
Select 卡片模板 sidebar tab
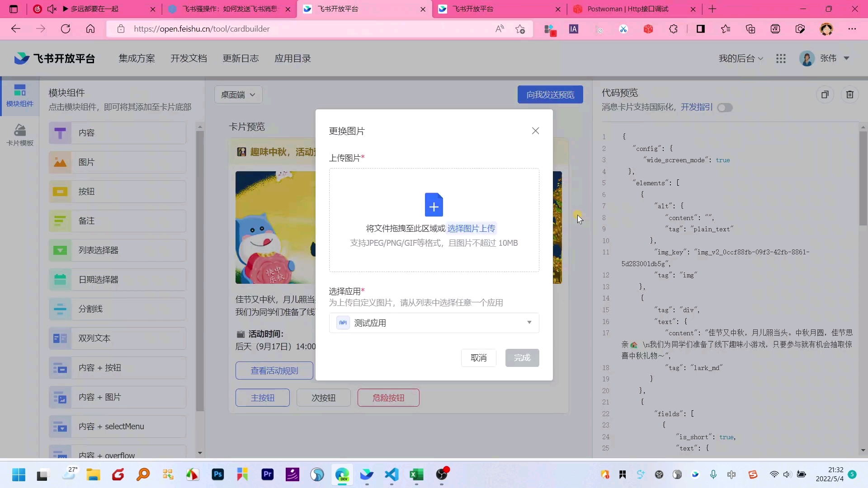(19, 135)
